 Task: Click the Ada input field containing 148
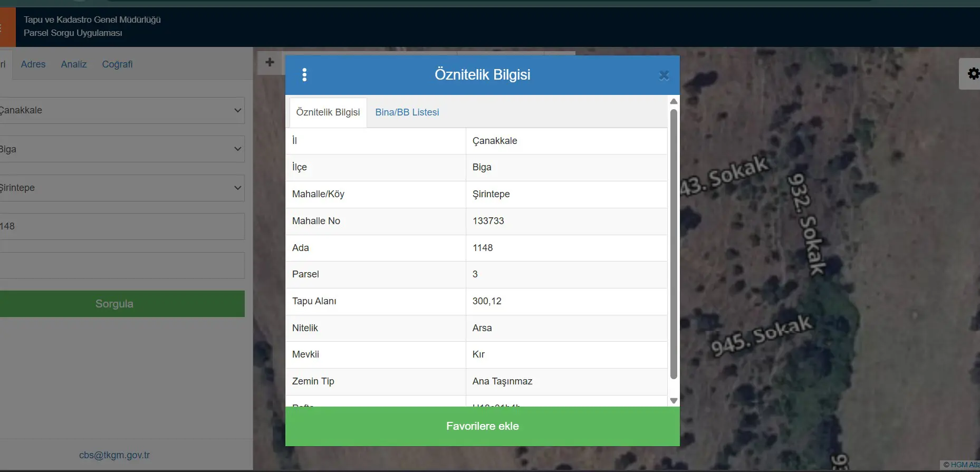[121, 226]
